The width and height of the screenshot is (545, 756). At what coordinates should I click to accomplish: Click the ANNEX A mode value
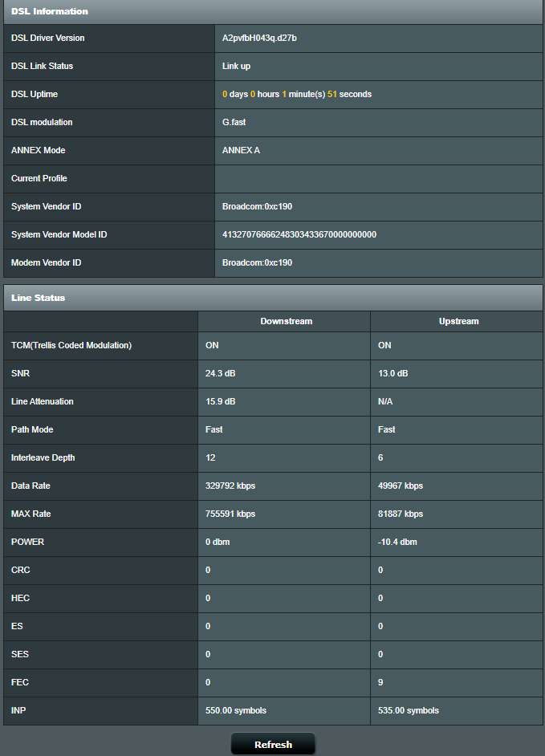point(241,150)
